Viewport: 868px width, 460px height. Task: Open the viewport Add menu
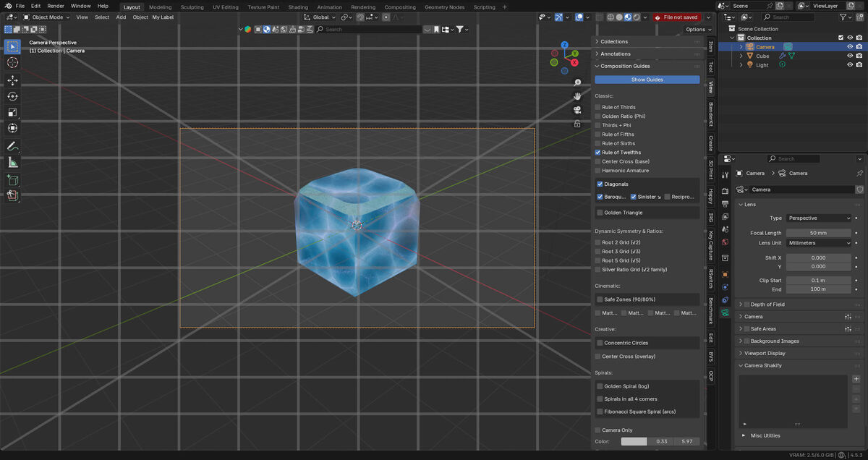121,17
